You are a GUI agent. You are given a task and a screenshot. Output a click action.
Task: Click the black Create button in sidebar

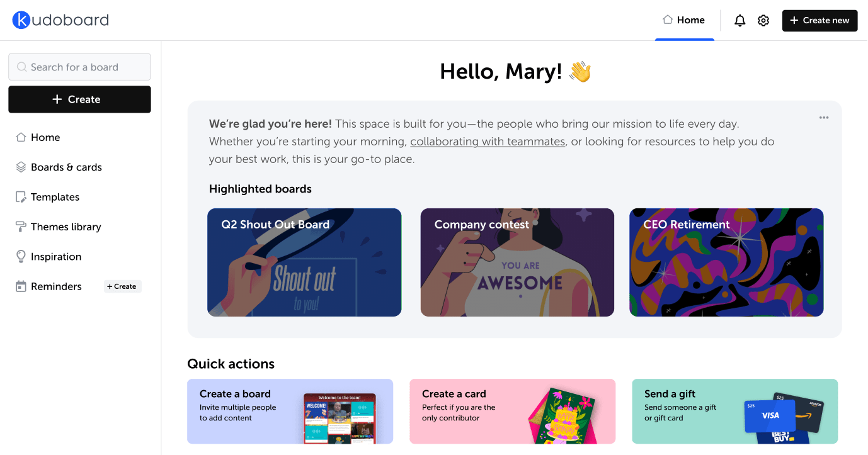coord(79,99)
